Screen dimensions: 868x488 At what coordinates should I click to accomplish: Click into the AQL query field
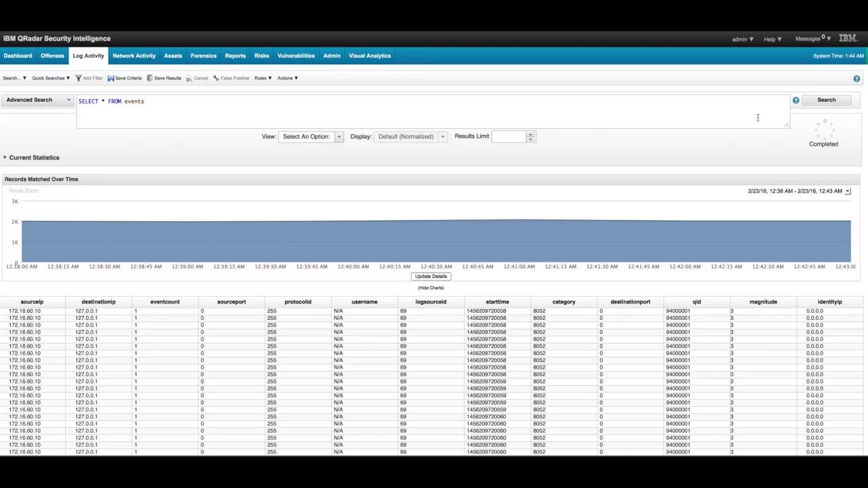pyautogui.click(x=433, y=111)
